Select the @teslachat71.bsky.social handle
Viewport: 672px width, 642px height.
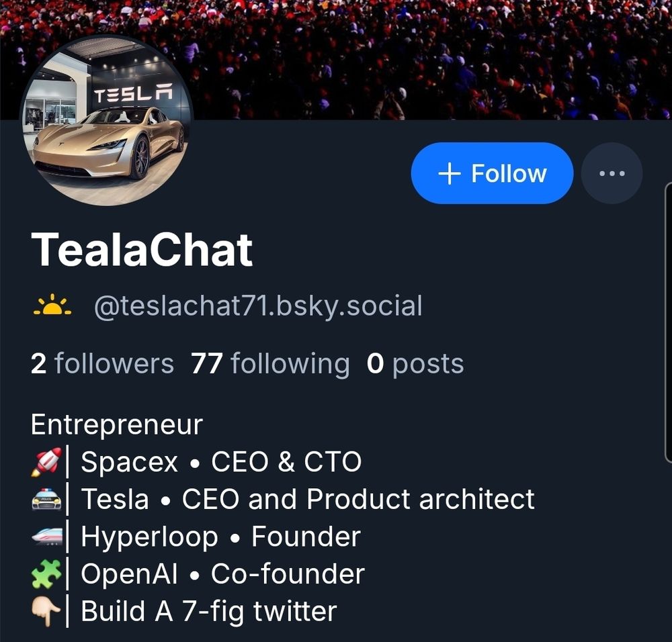tap(258, 306)
